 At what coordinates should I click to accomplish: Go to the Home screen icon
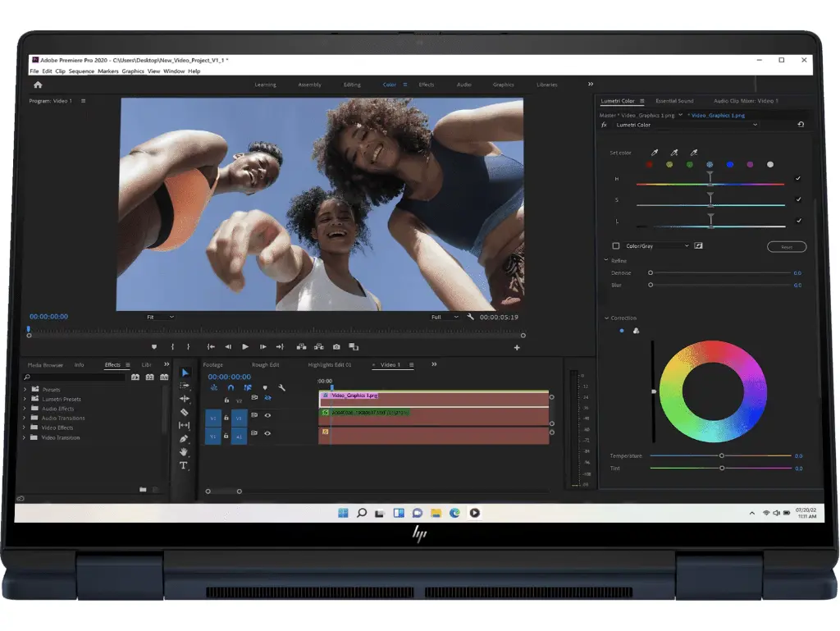tap(38, 85)
